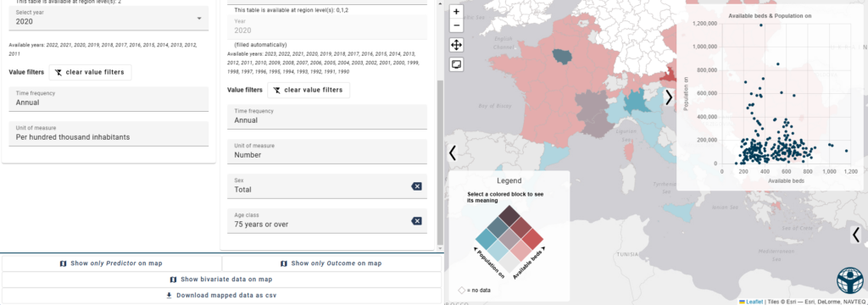868x305 pixels.
Task: Clear the Sex filter value Total
Action: click(416, 186)
